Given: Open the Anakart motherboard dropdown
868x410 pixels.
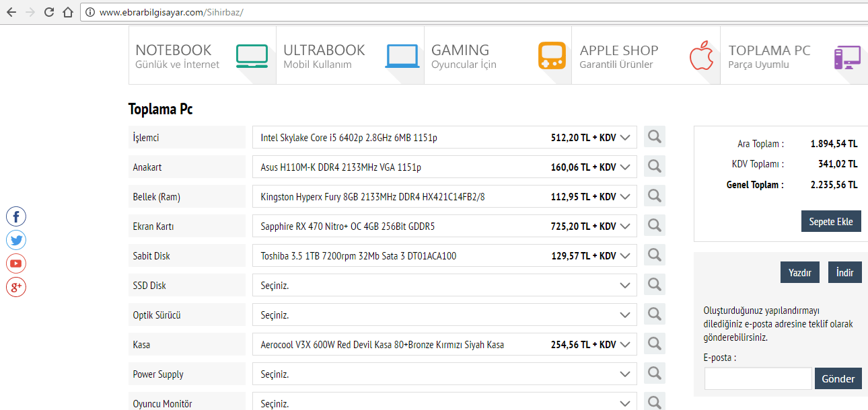Looking at the screenshot, I should pos(445,167).
